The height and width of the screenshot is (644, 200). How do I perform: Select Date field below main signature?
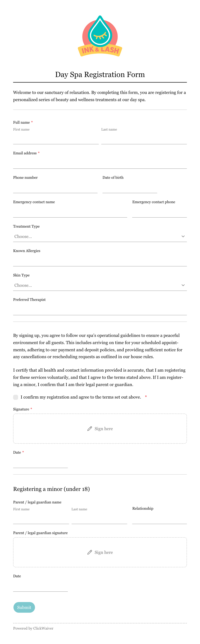point(40,463)
